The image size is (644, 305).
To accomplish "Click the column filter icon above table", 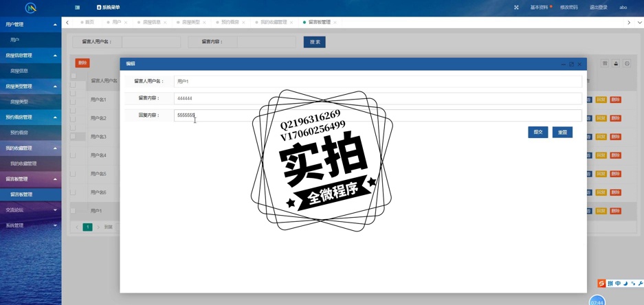I will tap(605, 63).
